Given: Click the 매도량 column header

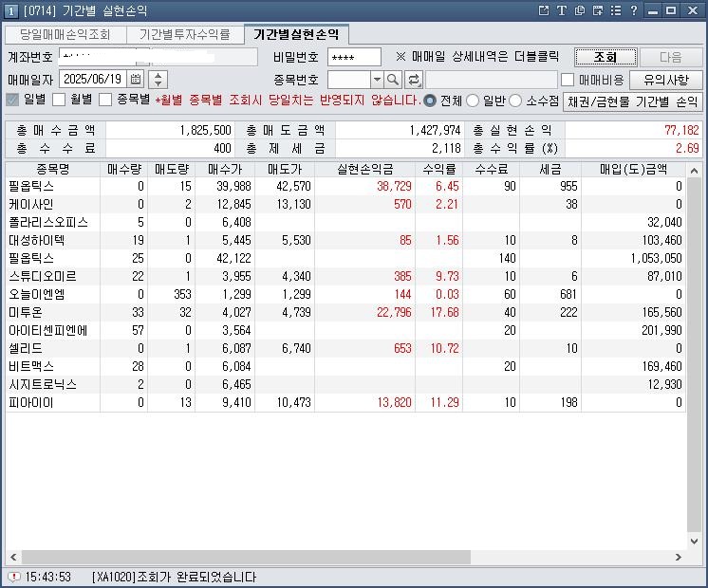Looking at the screenshot, I should click(172, 169).
